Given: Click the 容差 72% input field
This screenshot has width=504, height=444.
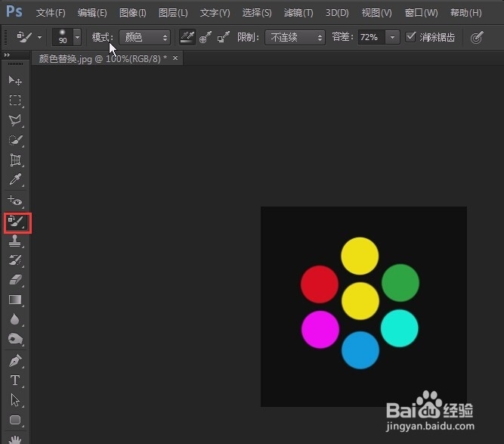Looking at the screenshot, I should click(372, 37).
